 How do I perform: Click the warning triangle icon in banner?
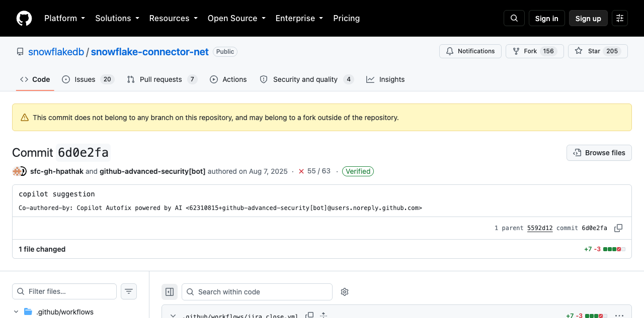[25, 118]
